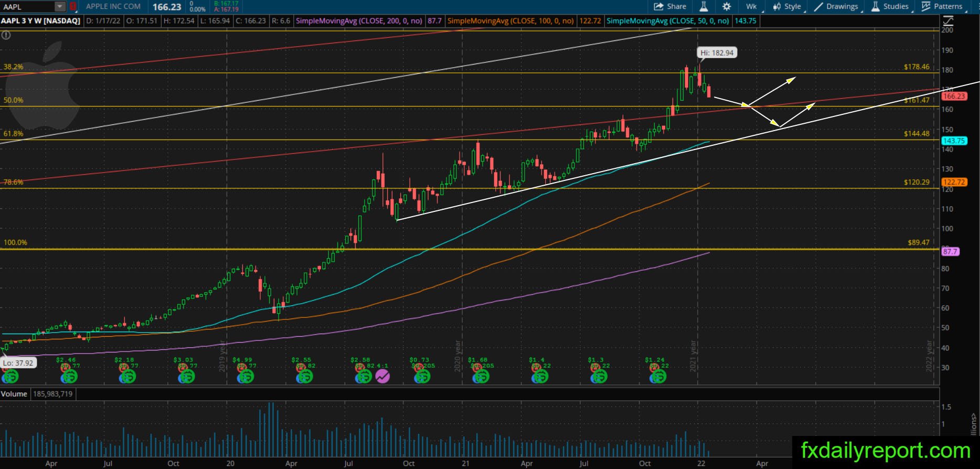Viewport: 980px width, 469px height.
Task: Click the 78.6% Fibonacci level label
Action: click(13, 182)
